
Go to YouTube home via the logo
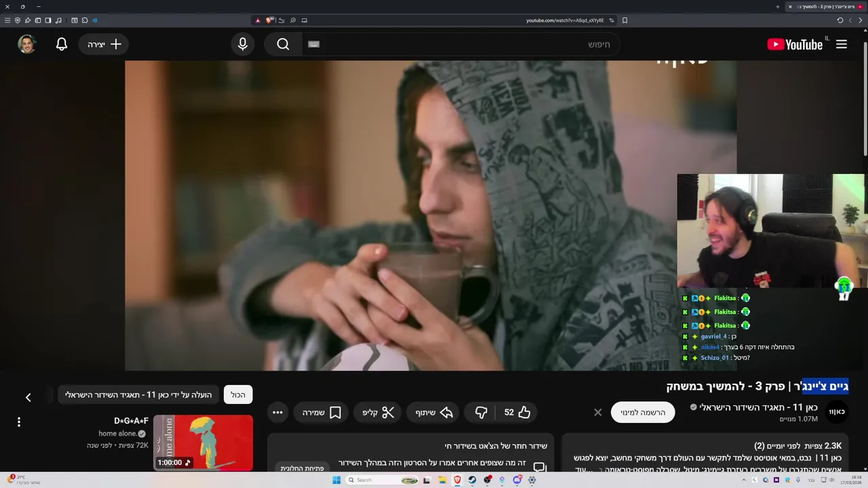[x=795, y=44]
